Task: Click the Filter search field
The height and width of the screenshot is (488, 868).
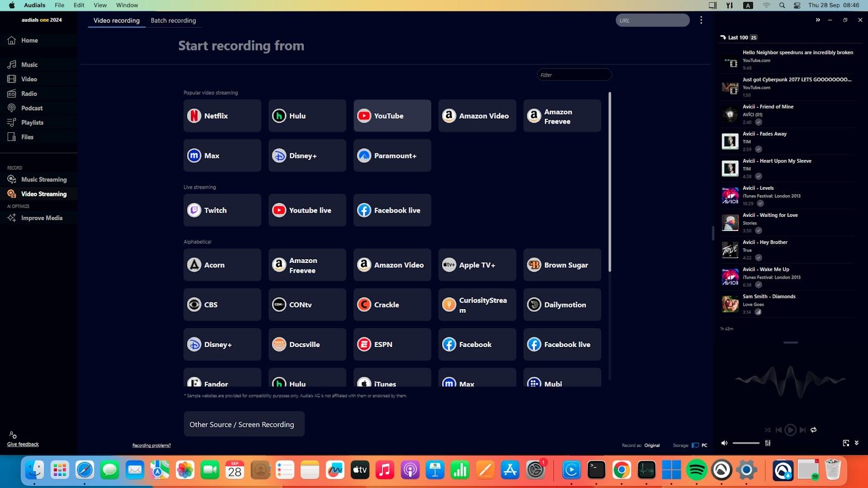Action: point(575,75)
